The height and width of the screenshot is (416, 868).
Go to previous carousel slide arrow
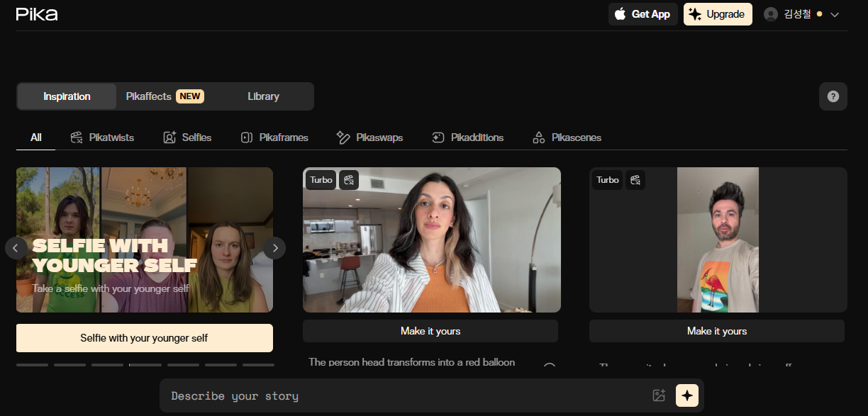(x=16, y=248)
